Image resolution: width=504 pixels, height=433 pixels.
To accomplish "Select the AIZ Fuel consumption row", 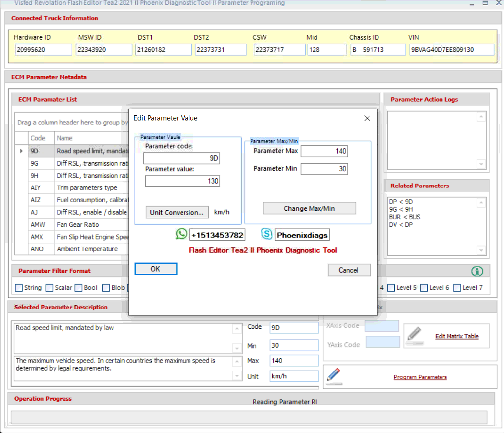I will pyautogui.click(x=72, y=200).
